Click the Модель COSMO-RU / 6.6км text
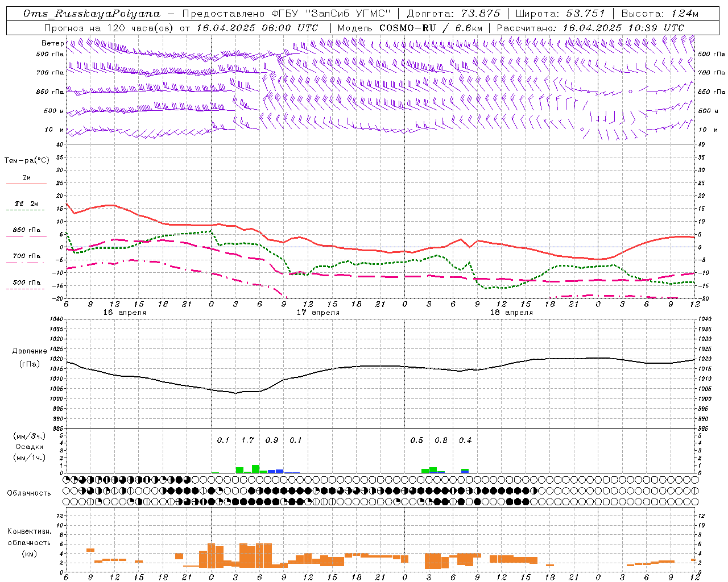Viewport: 728px width, 582px height. pos(410,27)
